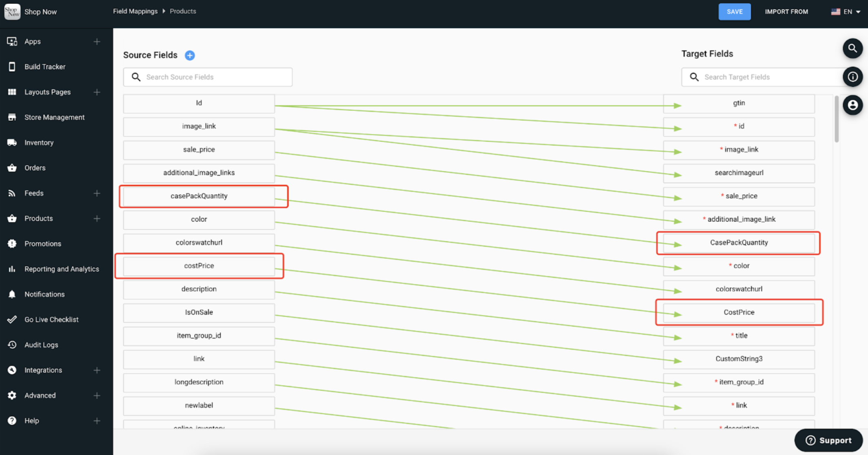Go to Field Mappings breadcrumb
Image resolution: width=868 pixels, height=455 pixels.
coord(135,11)
